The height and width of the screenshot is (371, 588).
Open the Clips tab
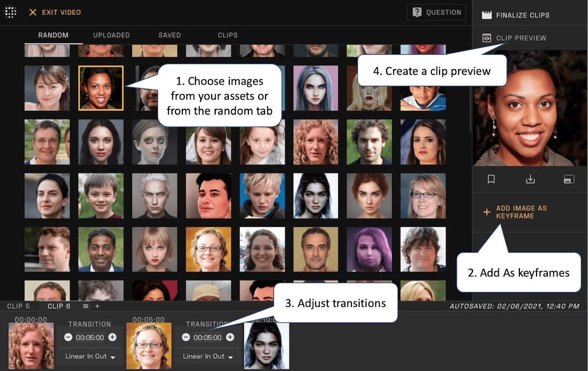tap(227, 35)
